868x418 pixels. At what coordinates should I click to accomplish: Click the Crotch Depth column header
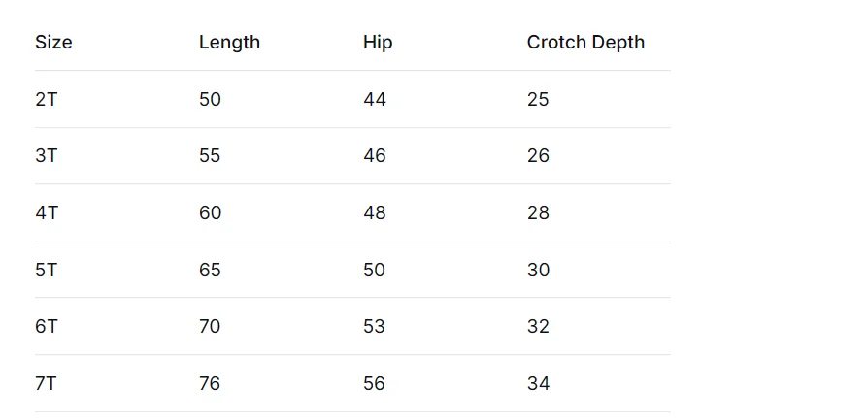(x=585, y=42)
